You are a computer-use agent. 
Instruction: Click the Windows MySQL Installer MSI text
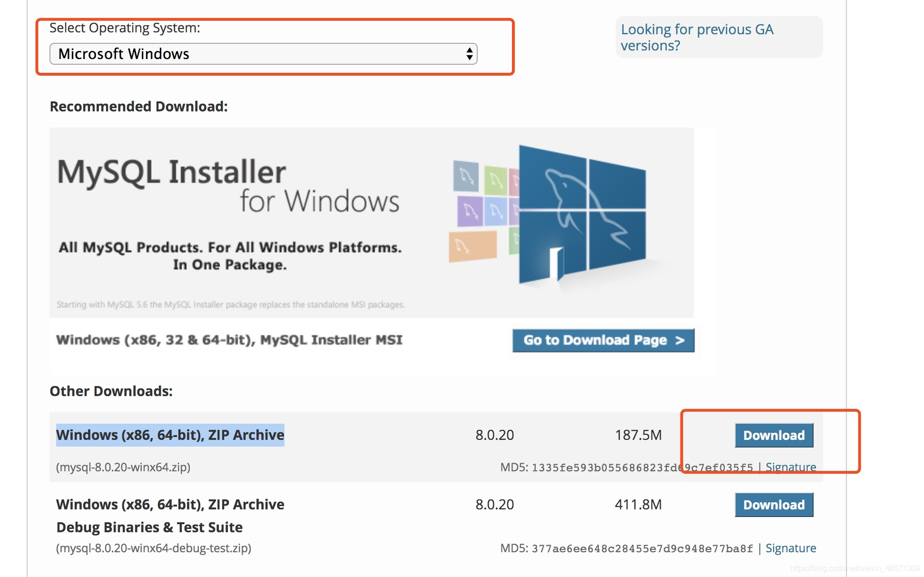click(229, 340)
